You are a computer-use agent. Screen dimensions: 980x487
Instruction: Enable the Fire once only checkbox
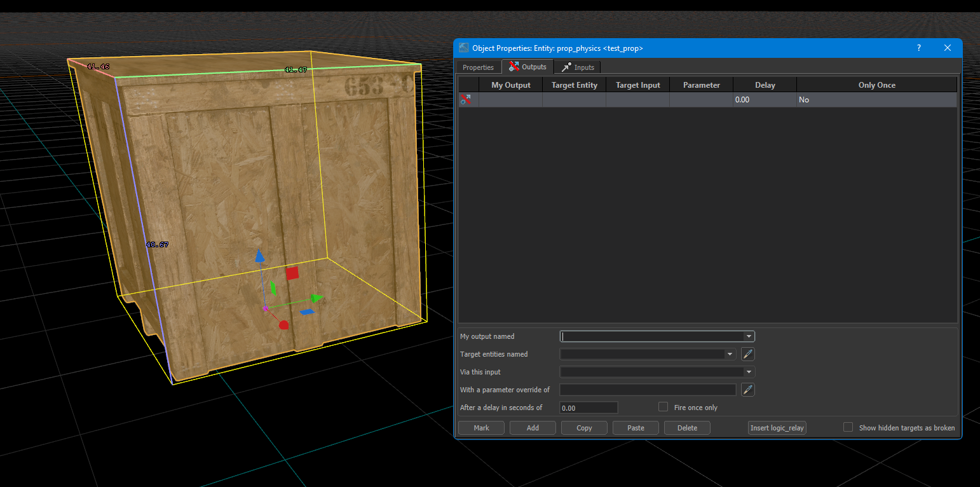point(663,406)
